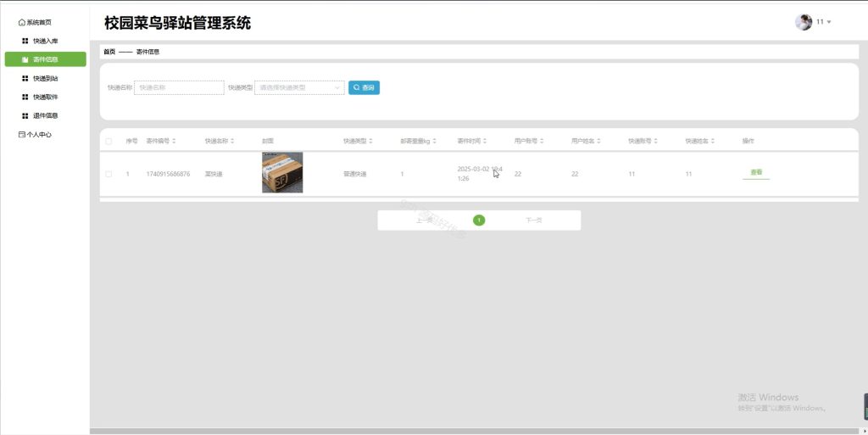Image resolution: width=868 pixels, height=435 pixels.
Task: Sort by 快递姓名 column arrows
Action: point(713,141)
